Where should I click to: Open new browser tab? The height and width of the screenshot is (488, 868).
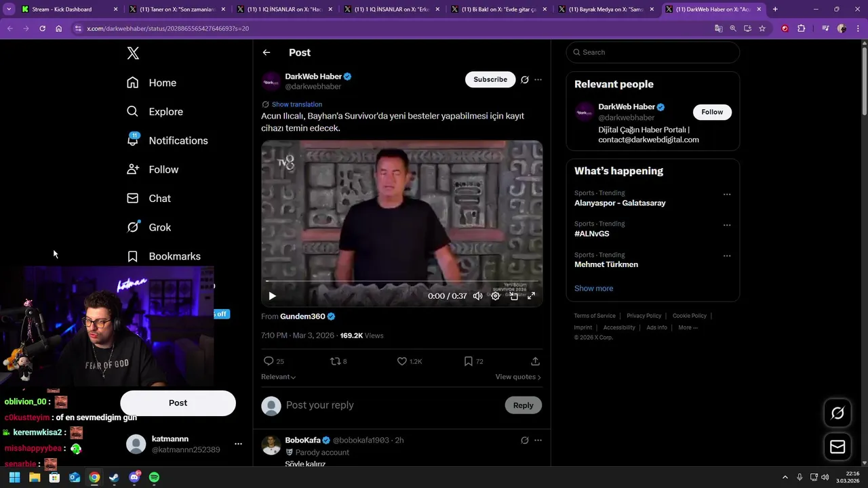(775, 9)
